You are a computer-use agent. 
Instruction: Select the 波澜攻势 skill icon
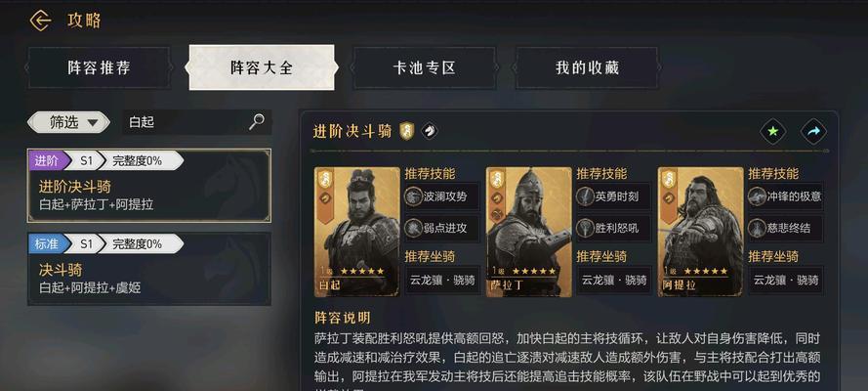[414, 196]
